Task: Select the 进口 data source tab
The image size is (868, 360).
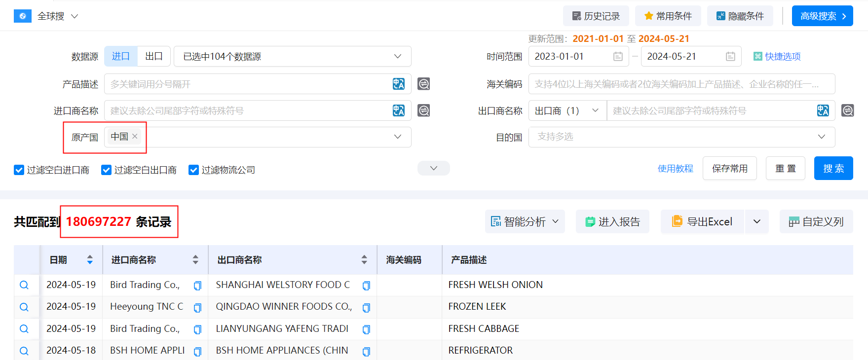Action: tap(121, 57)
